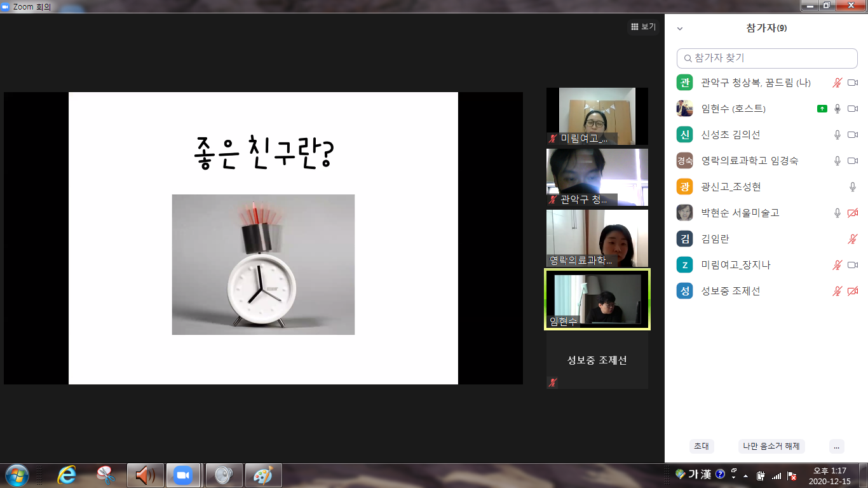Click the muted mic icon for 김임란
The image size is (868, 488).
853,239
